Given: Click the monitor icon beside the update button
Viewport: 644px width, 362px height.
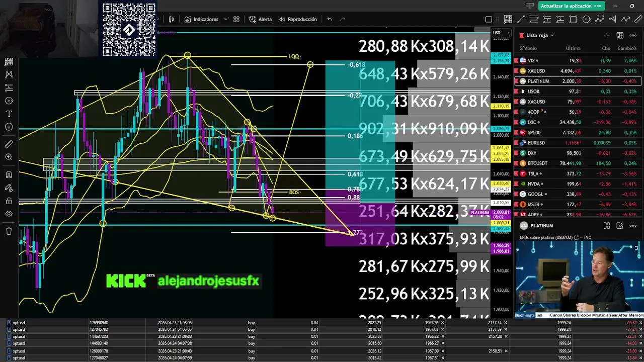Looking at the screenshot, I should 529,6.
